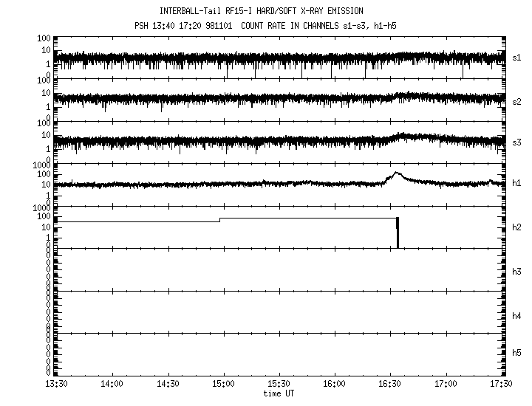Click the h2 trace step near 15:00
This screenshot has width=532, height=406.
220,219
